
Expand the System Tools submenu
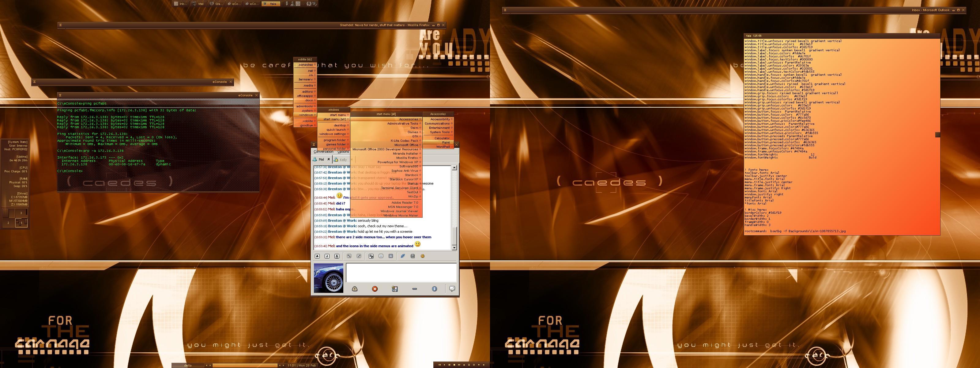[x=438, y=132]
